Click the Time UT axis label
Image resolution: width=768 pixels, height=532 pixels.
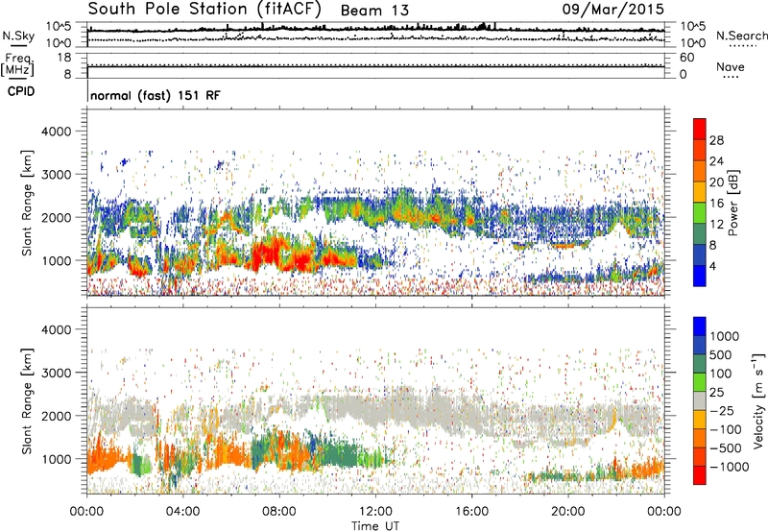click(375, 526)
